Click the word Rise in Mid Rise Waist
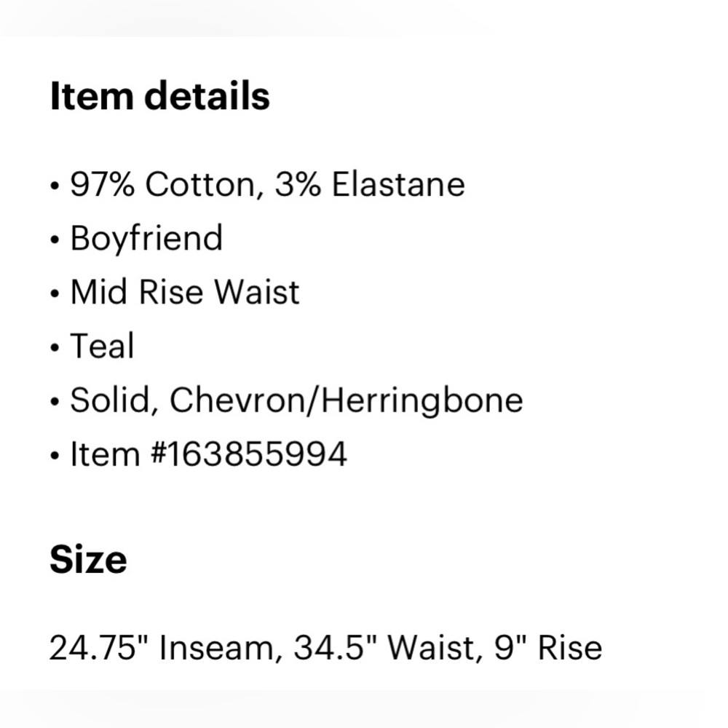The height and width of the screenshot is (728, 728). click(x=173, y=292)
